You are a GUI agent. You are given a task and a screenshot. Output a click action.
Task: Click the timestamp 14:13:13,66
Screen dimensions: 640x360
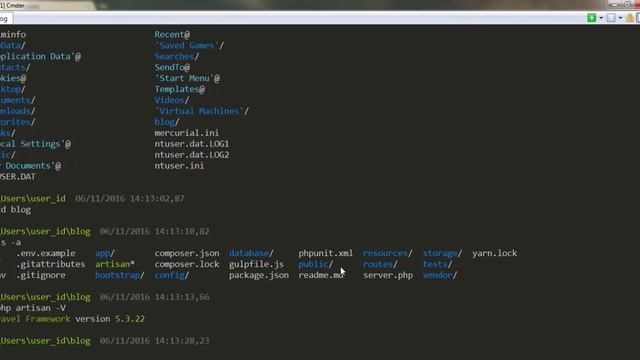[182, 297]
